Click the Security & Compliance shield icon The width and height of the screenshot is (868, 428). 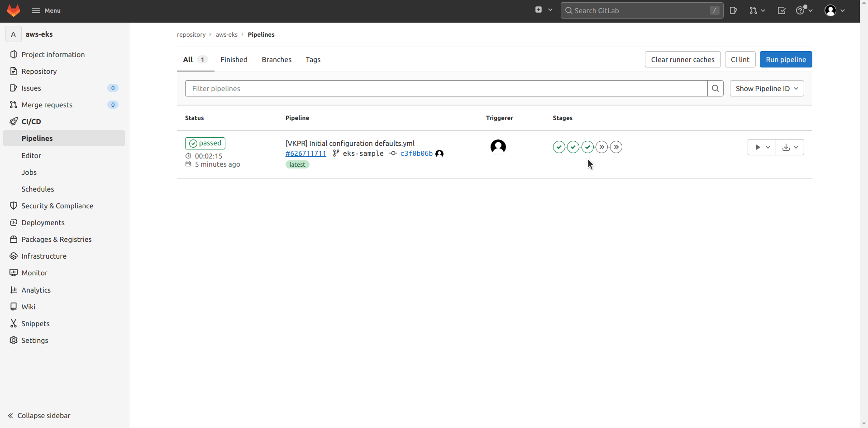pos(14,206)
